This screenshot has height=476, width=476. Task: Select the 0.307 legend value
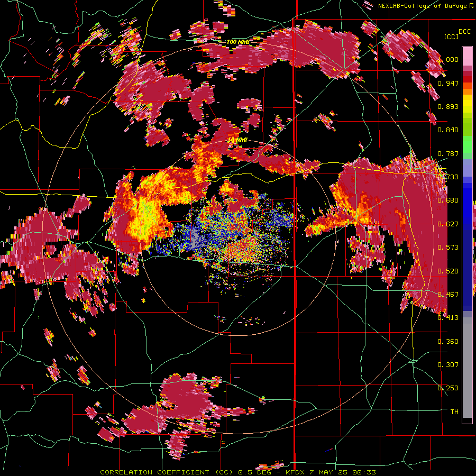[x=448, y=365]
